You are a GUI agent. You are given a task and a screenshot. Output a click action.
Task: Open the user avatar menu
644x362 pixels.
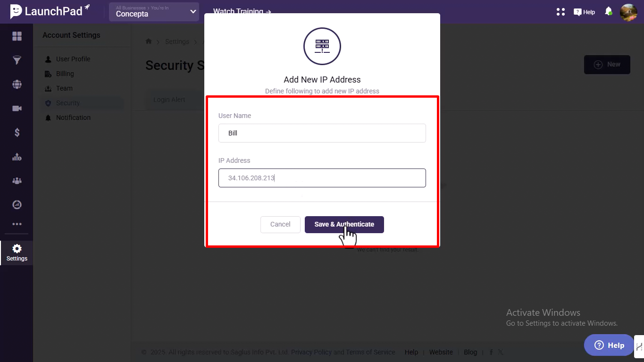(628, 12)
